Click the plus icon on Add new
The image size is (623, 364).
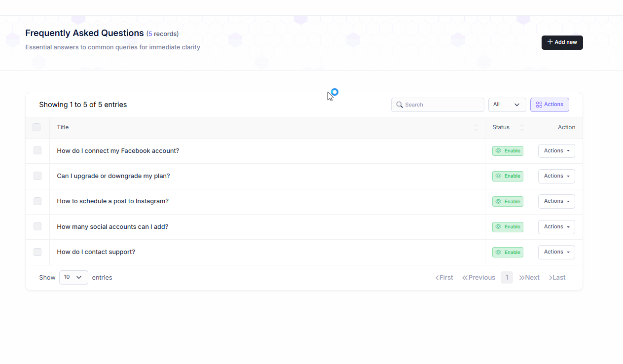[x=550, y=42]
